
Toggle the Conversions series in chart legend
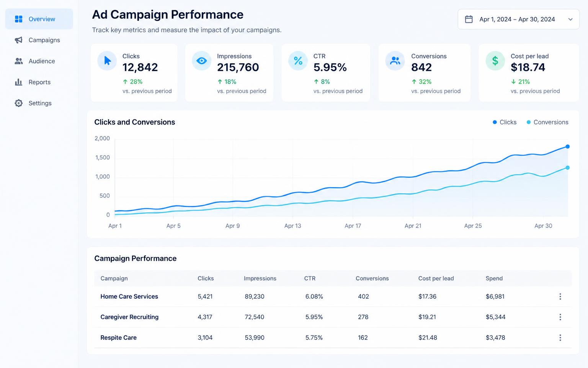point(547,122)
